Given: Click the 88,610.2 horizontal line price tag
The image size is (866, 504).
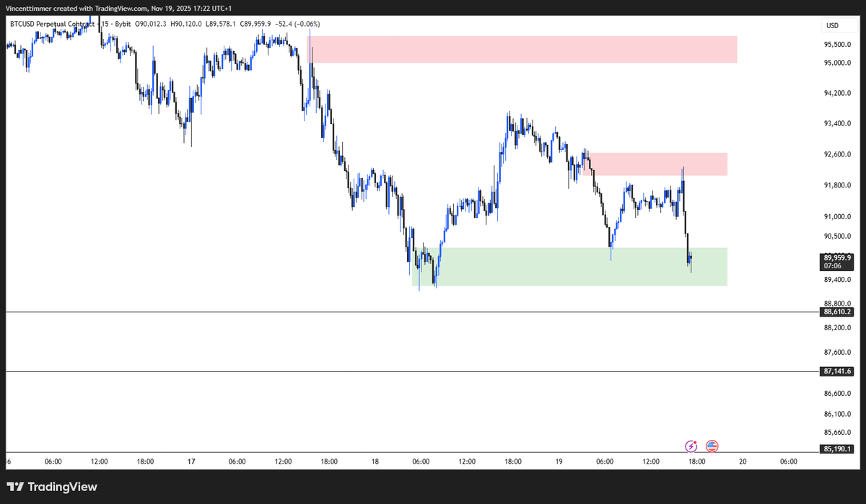Looking at the screenshot, I should pos(837,312).
